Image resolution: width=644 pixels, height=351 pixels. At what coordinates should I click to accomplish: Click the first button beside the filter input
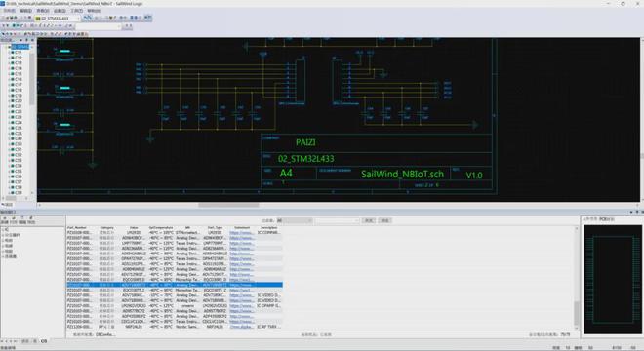pos(369,221)
